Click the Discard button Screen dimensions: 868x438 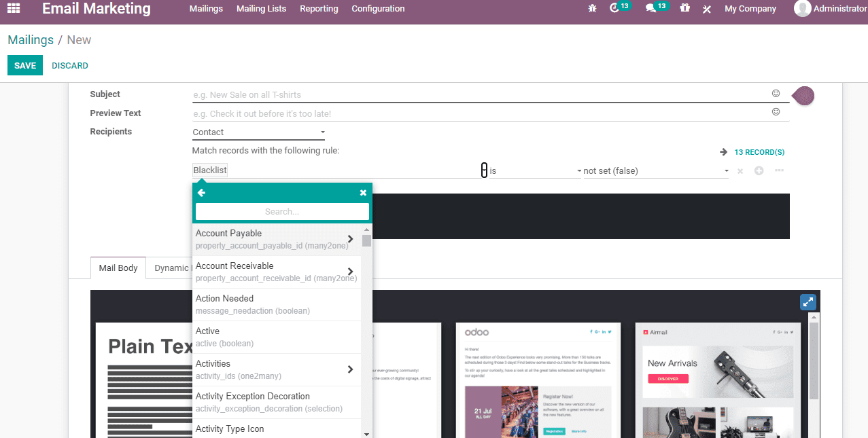pyautogui.click(x=70, y=66)
